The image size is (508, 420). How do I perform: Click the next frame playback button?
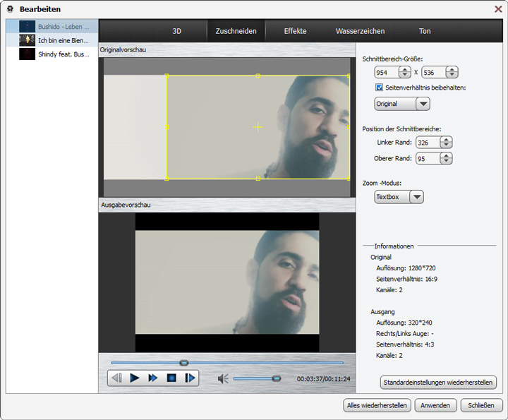point(190,378)
